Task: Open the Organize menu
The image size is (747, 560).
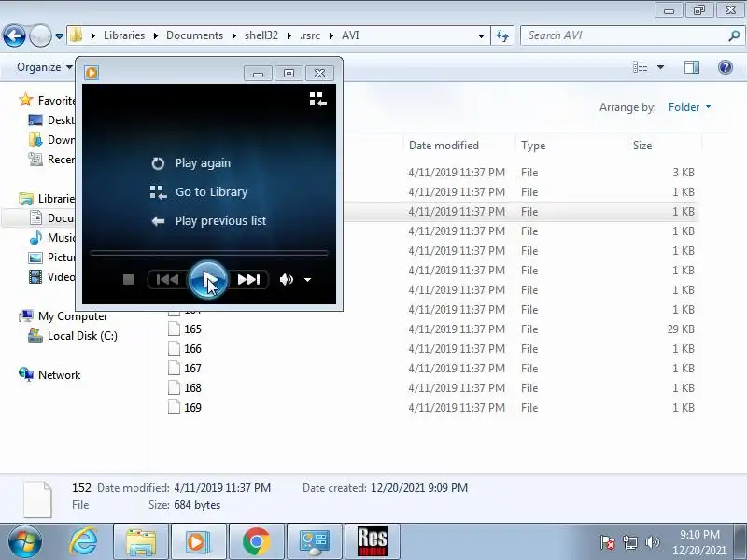Action: [x=44, y=67]
